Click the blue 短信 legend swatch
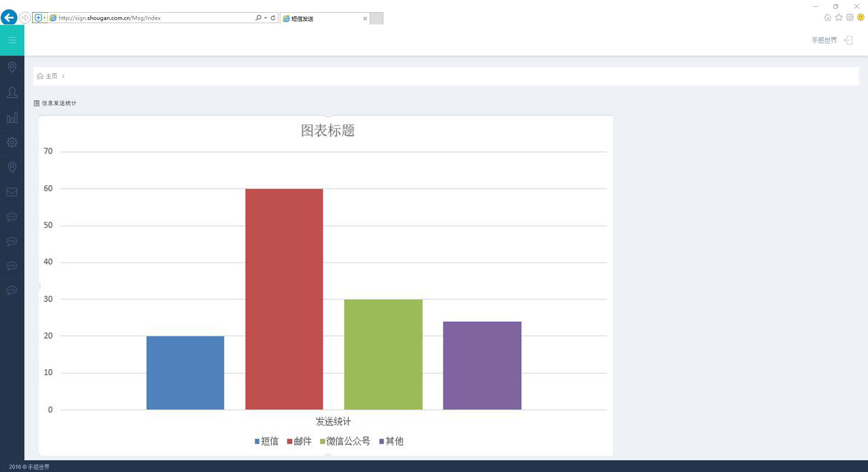Screen dimensions: 868x472 click(x=257, y=441)
